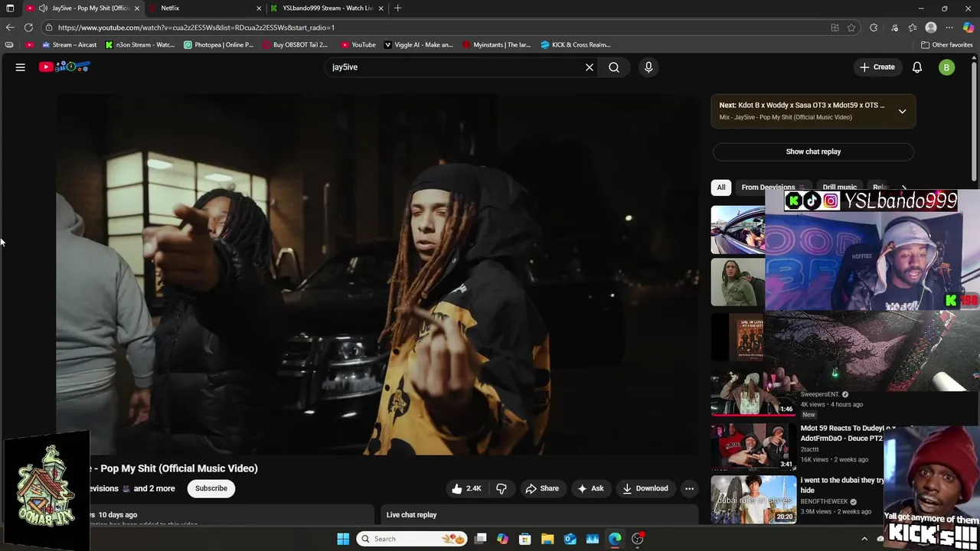Open the Ask AI assistant button
The image size is (980, 551).
pos(590,488)
